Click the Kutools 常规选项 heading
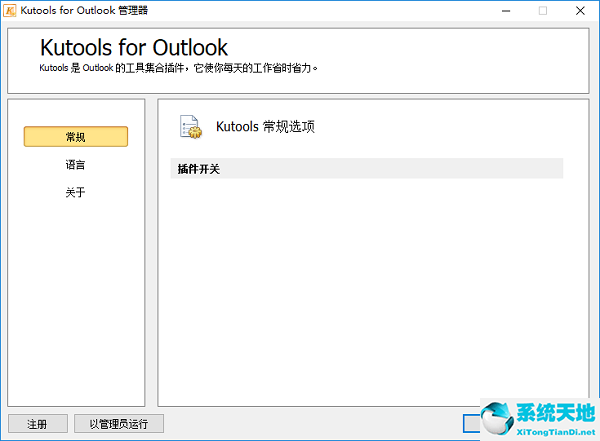This screenshot has width=600, height=441. [265, 126]
